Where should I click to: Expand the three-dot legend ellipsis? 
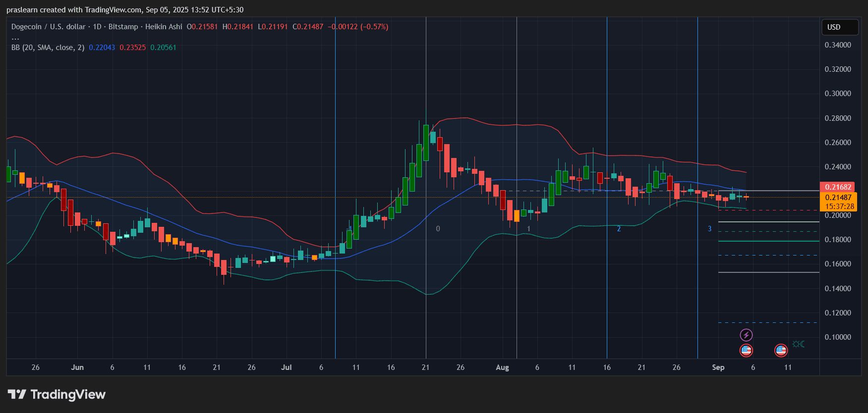pyautogui.click(x=15, y=38)
